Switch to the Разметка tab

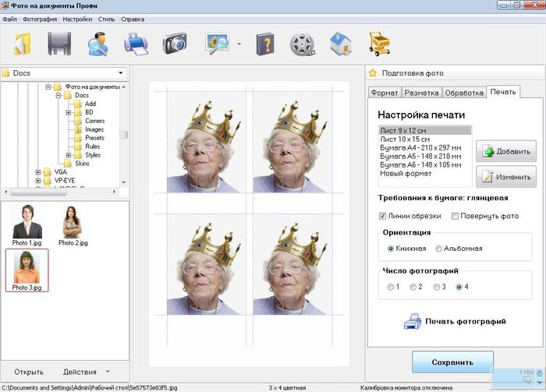pyautogui.click(x=421, y=93)
